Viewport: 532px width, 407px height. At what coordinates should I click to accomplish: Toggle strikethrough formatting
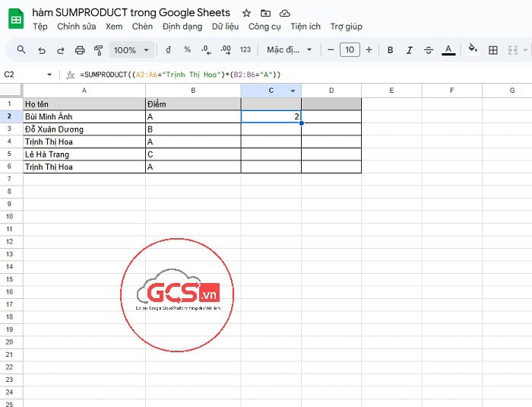coord(429,50)
